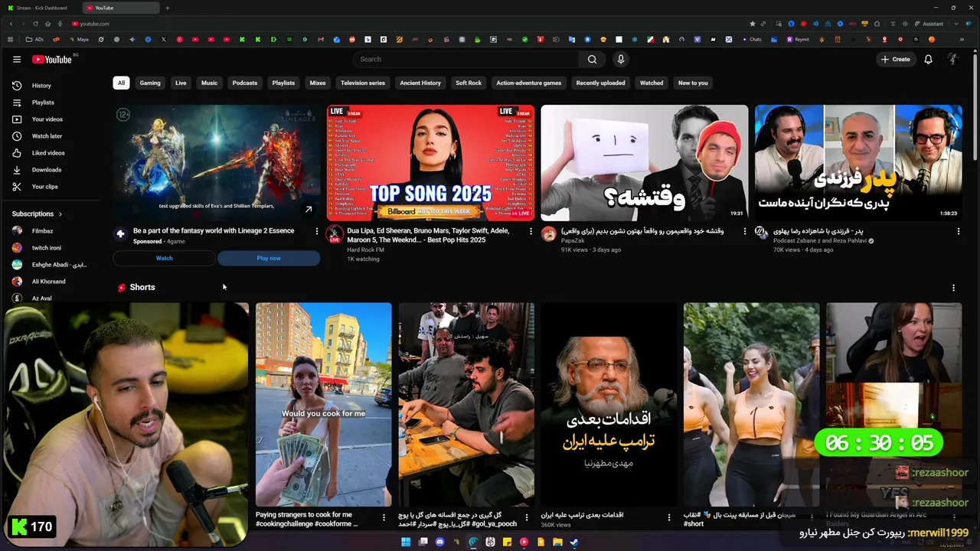Select the Podcasts filter chip

[245, 83]
